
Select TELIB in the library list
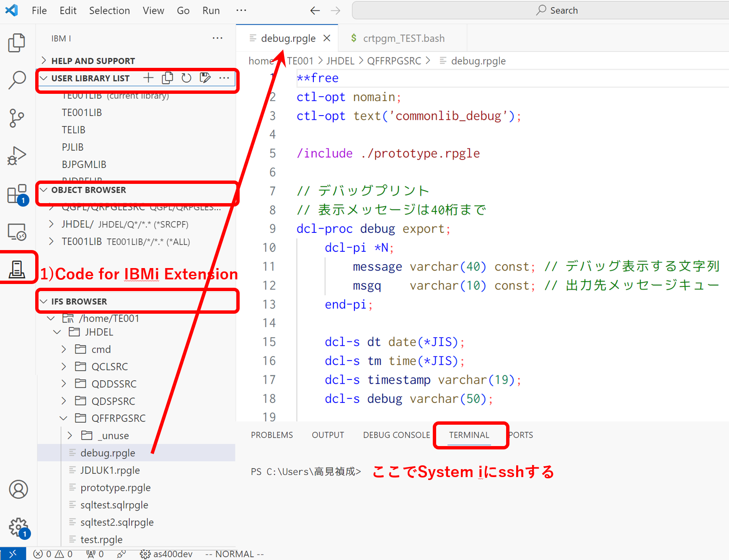[x=74, y=129]
